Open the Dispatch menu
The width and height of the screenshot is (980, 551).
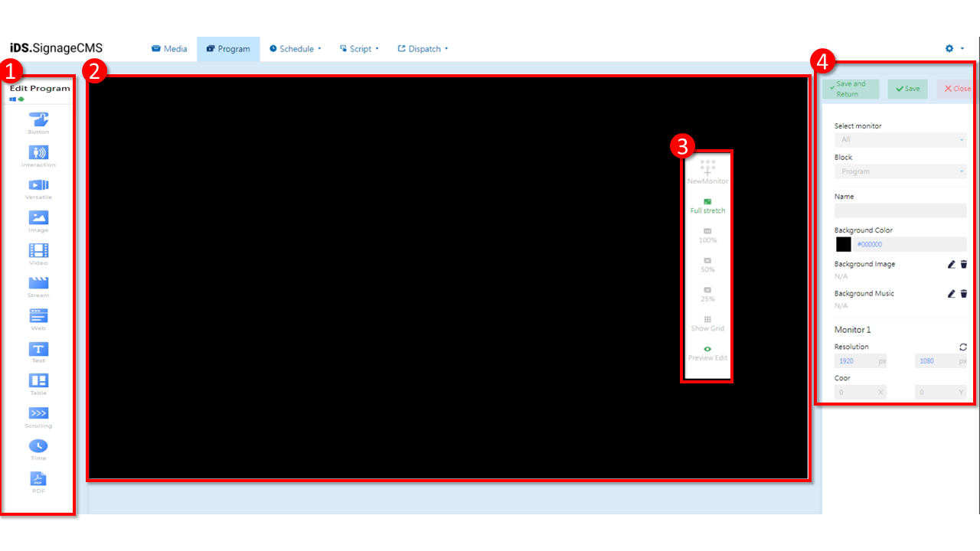(423, 49)
